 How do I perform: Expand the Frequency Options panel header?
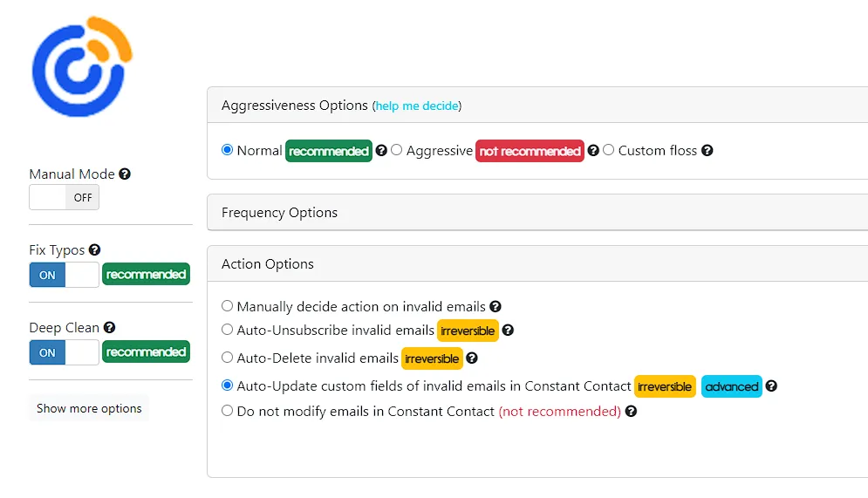(537, 213)
